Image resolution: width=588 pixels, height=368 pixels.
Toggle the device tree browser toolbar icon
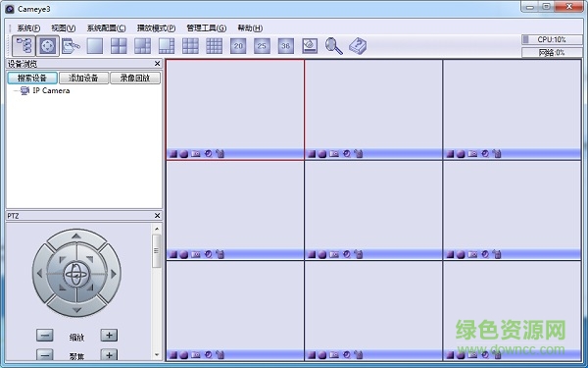24,46
